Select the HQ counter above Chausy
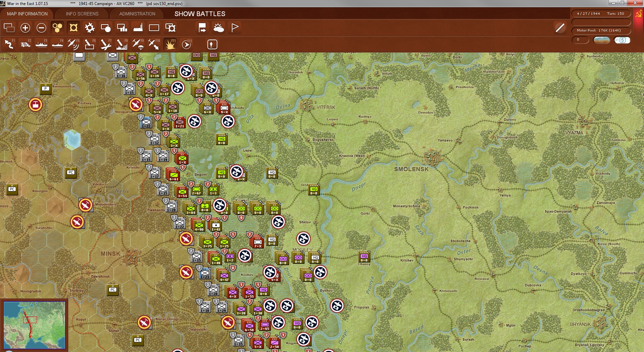This screenshot has height=352, width=644. (364, 257)
